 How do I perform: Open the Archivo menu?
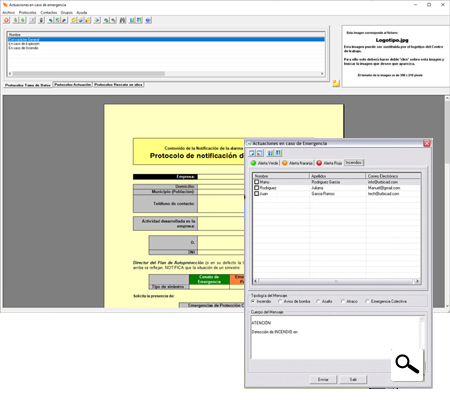click(9, 13)
